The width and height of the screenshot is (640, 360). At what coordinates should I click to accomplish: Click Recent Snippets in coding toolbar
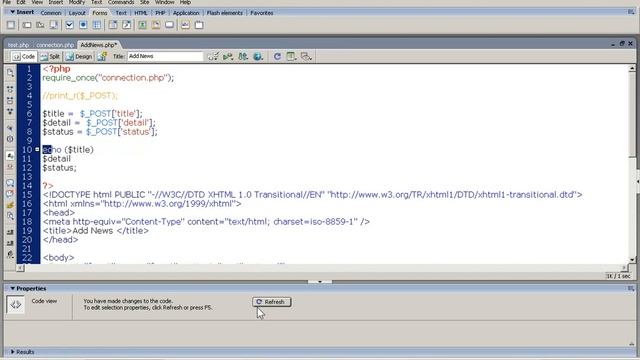point(10,216)
